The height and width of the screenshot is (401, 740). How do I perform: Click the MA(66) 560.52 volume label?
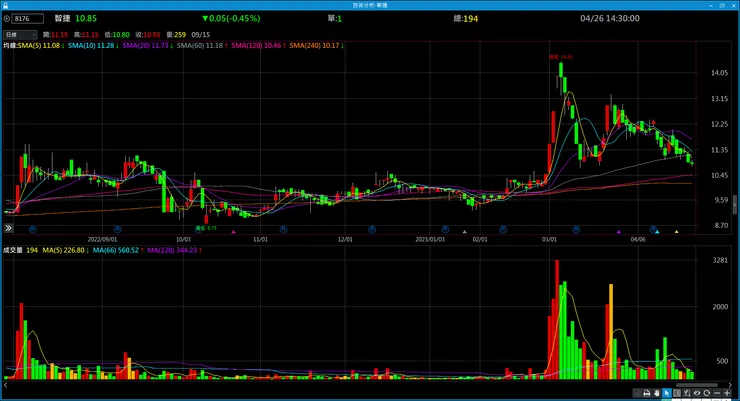point(118,250)
